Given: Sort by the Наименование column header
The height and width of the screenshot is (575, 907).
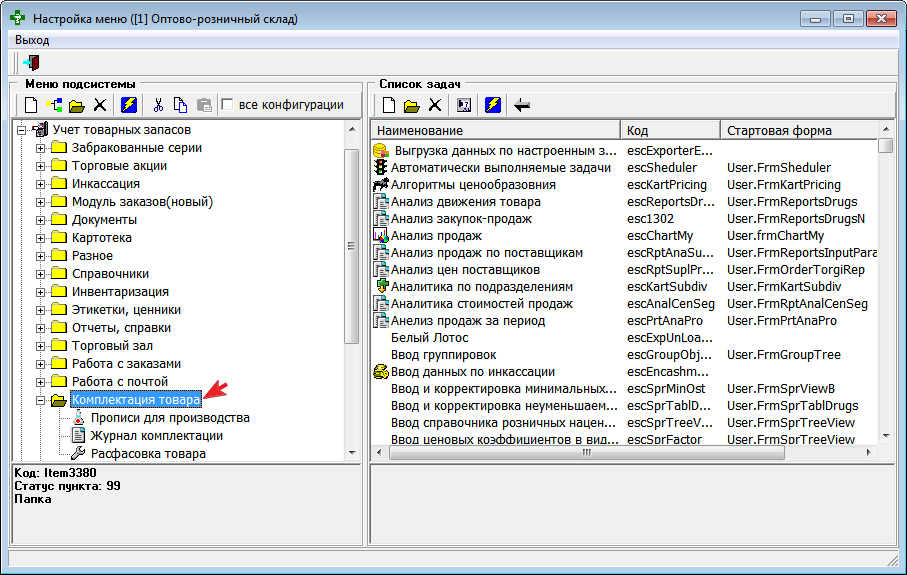Looking at the screenshot, I should coord(495,131).
